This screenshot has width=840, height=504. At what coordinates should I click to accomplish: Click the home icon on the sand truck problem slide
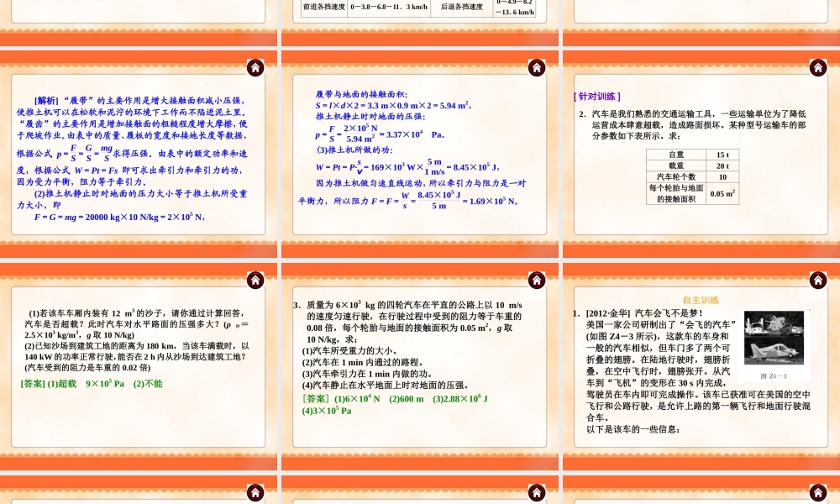[x=255, y=281]
